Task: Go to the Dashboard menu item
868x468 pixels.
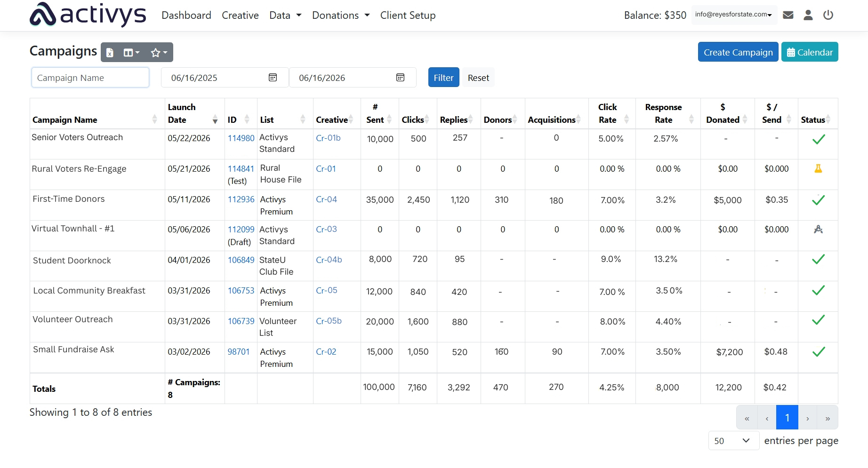Action: (x=186, y=16)
